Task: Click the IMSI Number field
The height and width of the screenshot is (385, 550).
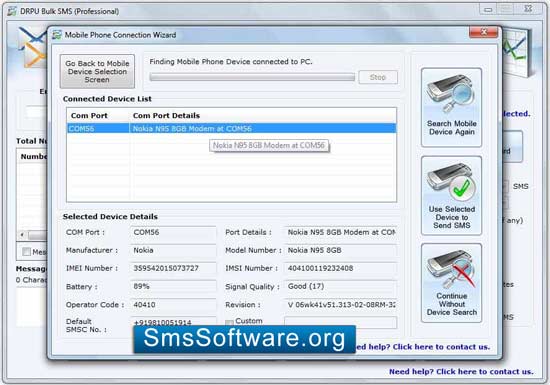Action: pyautogui.click(x=341, y=268)
